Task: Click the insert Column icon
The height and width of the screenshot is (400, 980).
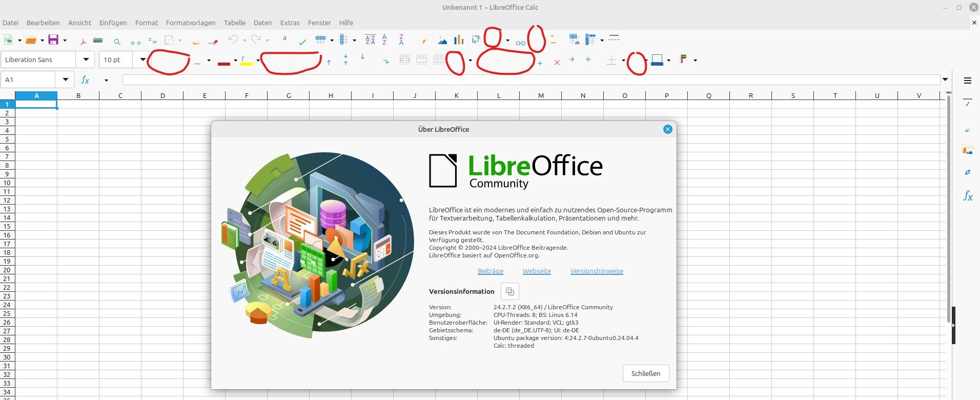Action: [344, 39]
